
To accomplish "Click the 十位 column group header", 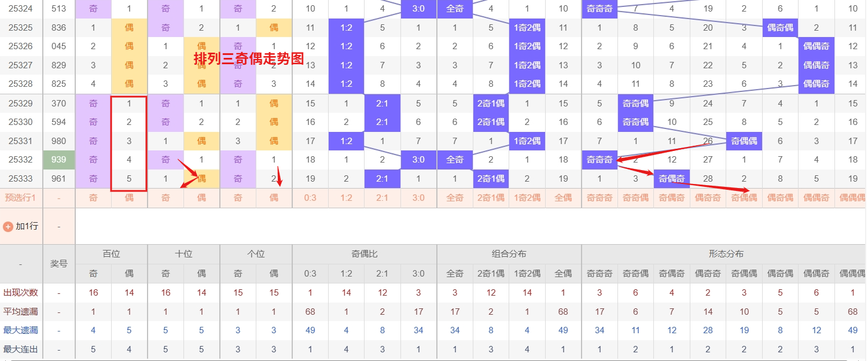I will point(183,254).
